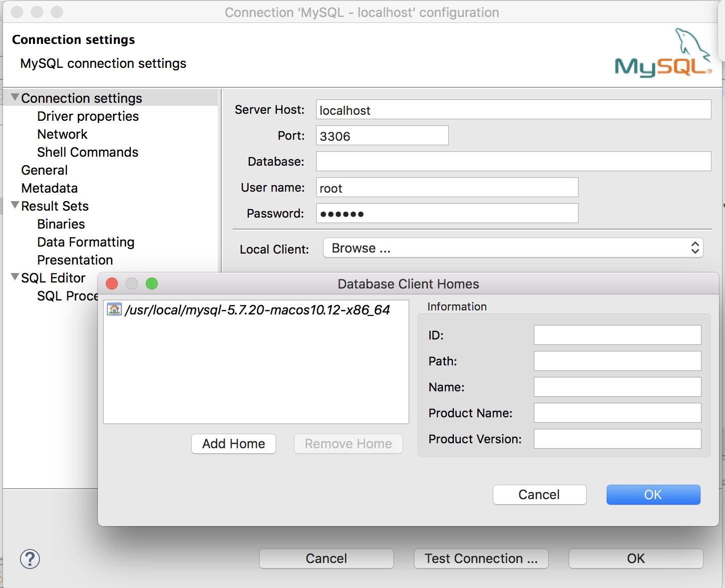This screenshot has width=725, height=588.
Task: Collapse the SQL Editor tree node
Action: (x=15, y=277)
